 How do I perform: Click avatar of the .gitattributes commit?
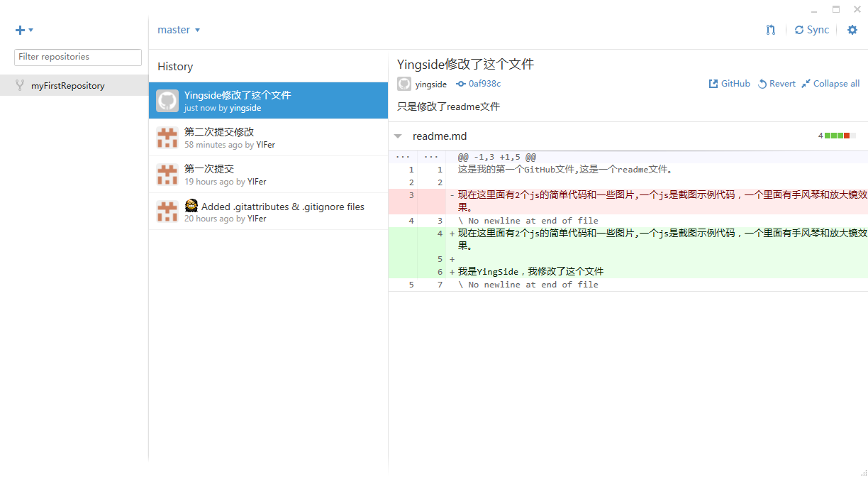click(x=167, y=212)
